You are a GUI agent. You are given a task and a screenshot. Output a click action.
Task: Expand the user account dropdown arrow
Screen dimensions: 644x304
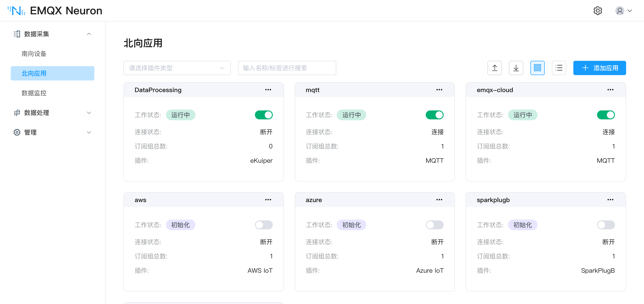click(x=630, y=11)
